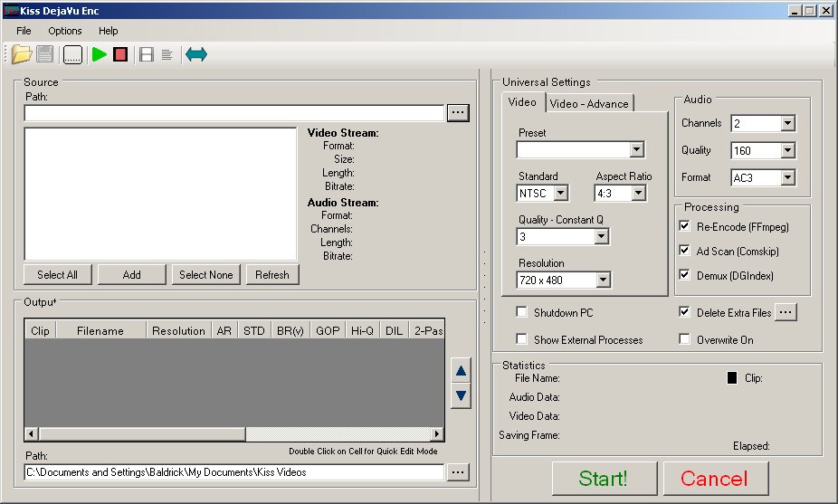Click the green Start! button
The image size is (838, 504).
pyautogui.click(x=604, y=479)
